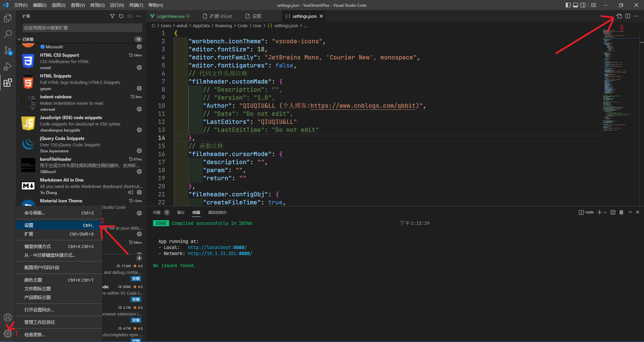Select the Extensions view icon
The width and height of the screenshot is (644, 342).
[x=7, y=83]
